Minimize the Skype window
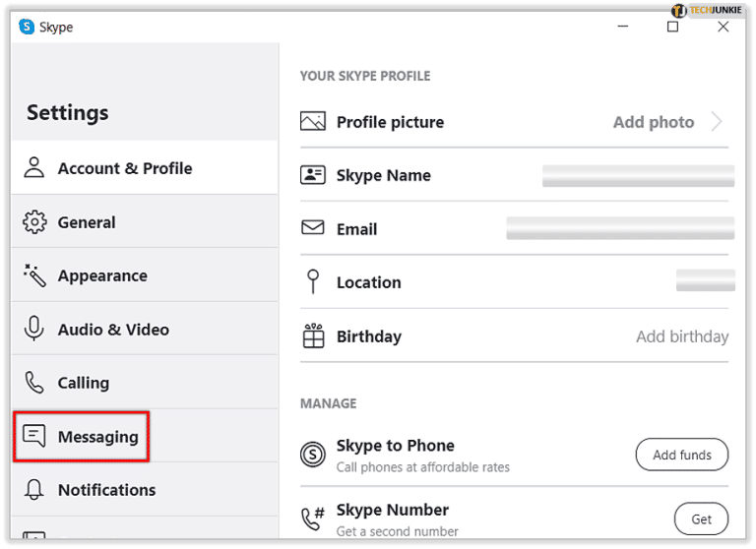756x549 pixels. click(x=623, y=27)
